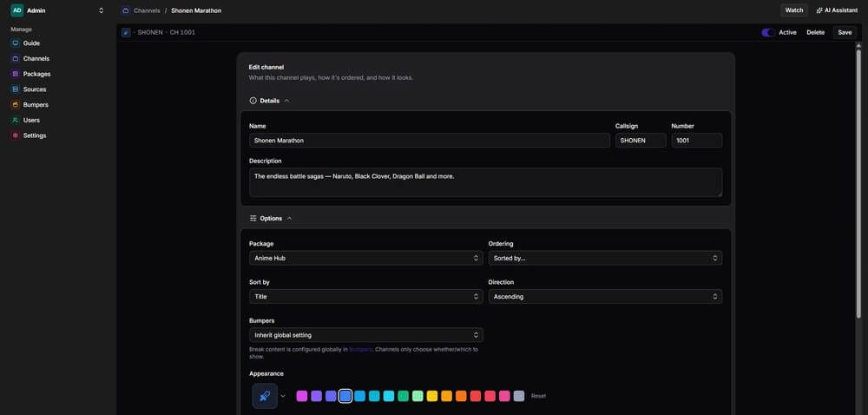868x415 pixels.
Task: Click the AD avatar badge
Action: pyautogui.click(x=17, y=10)
